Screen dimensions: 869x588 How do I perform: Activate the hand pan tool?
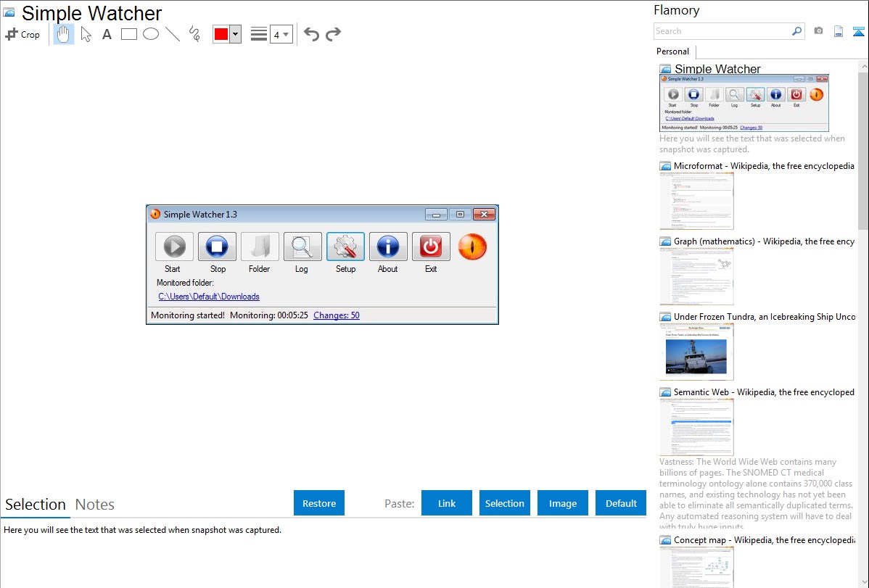click(64, 34)
